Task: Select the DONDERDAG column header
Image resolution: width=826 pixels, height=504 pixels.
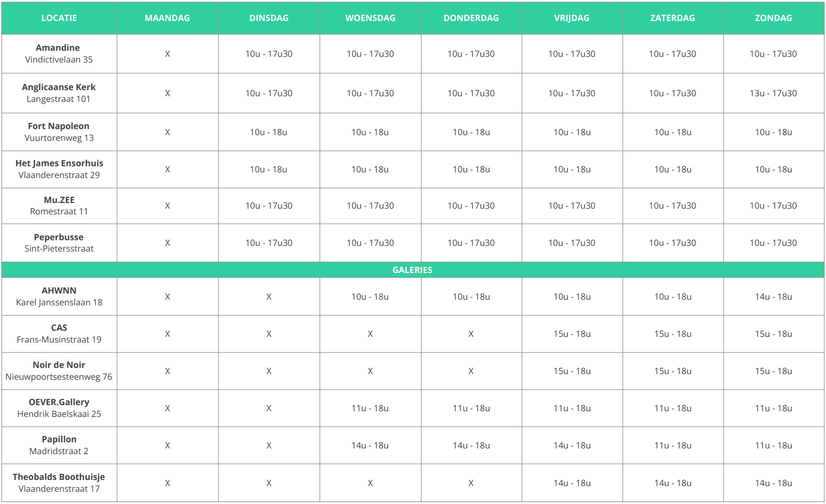Action: tap(471, 18)
